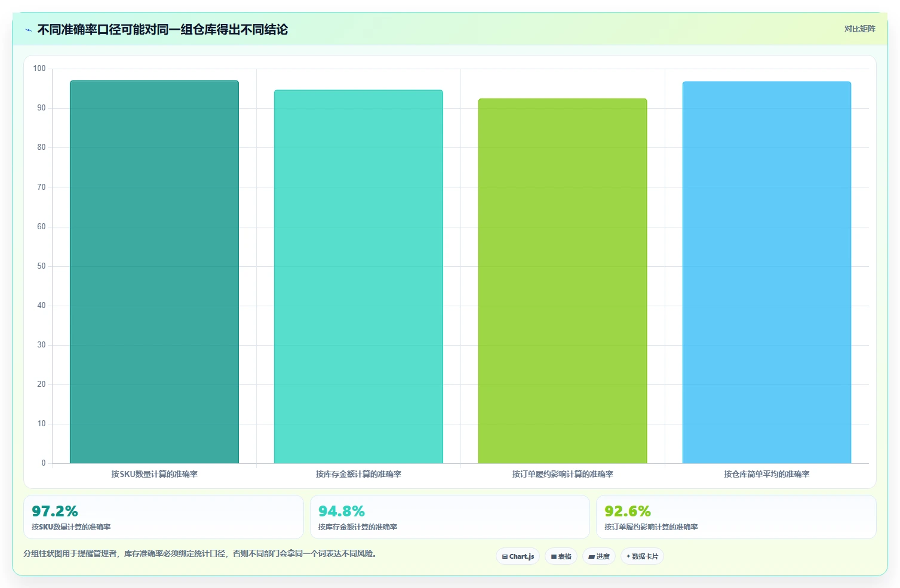Click the footer note starting with 分组柱状图用于提醒管理者
900x588 pixels.
coord(200,553)
